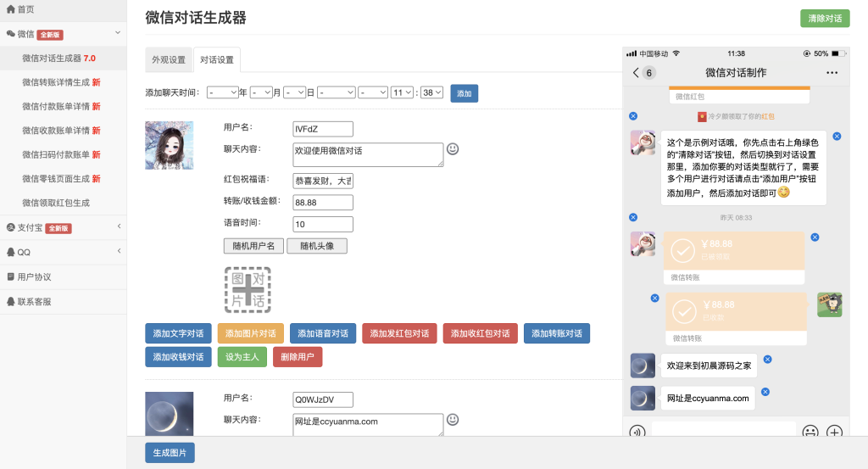Click the 生成图片 button
This screenshot has width=868, height=469.
[x=170, y=453]
